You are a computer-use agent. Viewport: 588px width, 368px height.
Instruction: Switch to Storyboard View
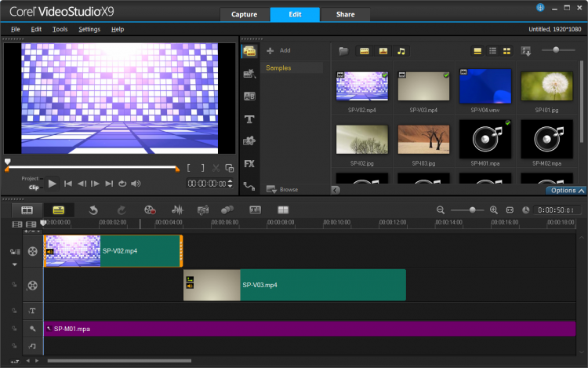[x=27, y=210]
